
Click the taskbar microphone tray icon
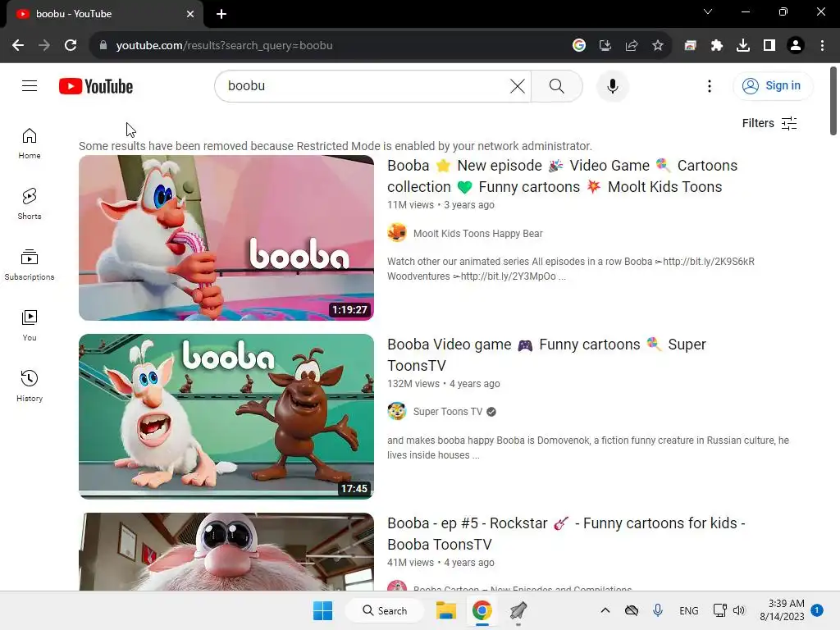point(658,610)
